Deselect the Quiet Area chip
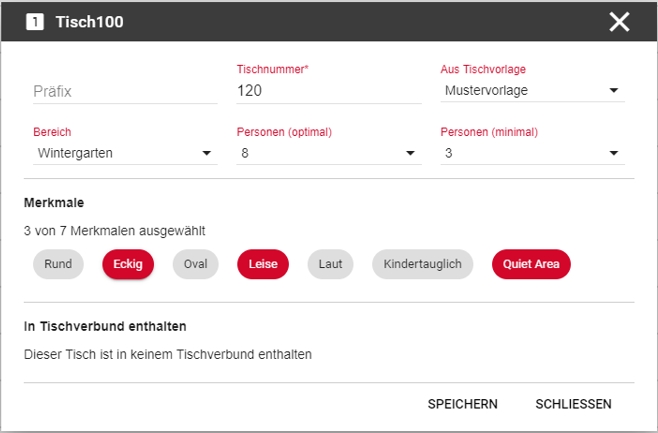The height and width of the screenshot is (433, 658). coord(531,264)
